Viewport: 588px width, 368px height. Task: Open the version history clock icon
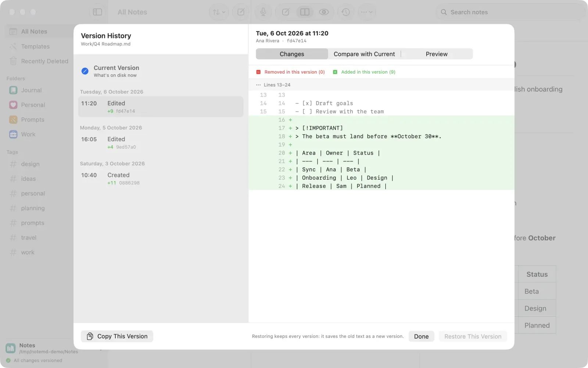point(345,12)
